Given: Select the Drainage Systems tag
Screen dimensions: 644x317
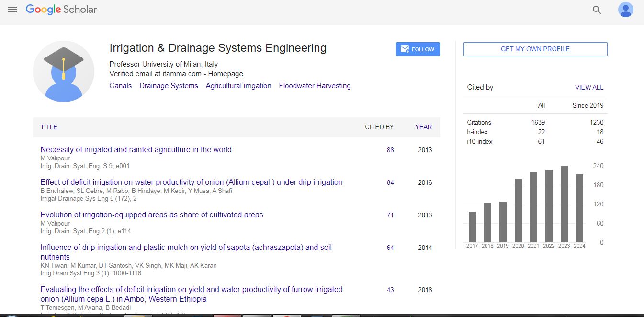Looking at the screenshot, I should (x=169, y=86).
